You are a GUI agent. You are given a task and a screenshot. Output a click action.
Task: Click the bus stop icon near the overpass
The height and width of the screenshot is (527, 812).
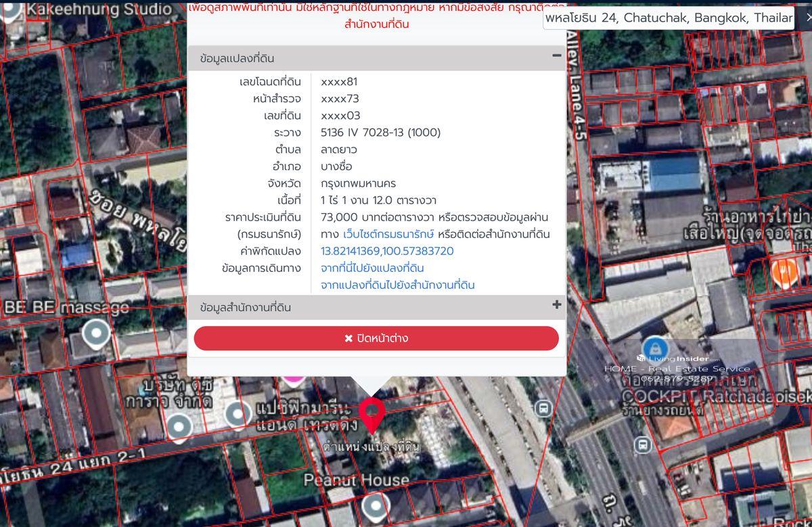click(642, 444)
